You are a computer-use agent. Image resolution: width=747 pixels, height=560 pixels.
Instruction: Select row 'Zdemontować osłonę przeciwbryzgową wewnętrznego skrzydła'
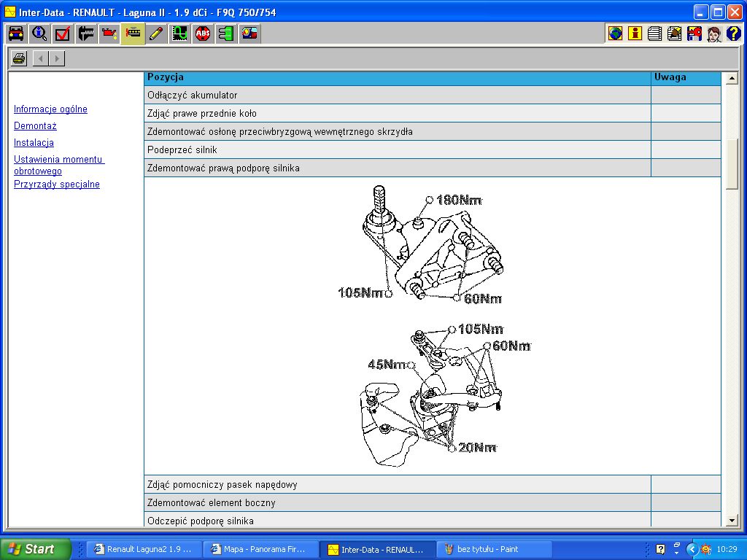click(x=398, y=131)
